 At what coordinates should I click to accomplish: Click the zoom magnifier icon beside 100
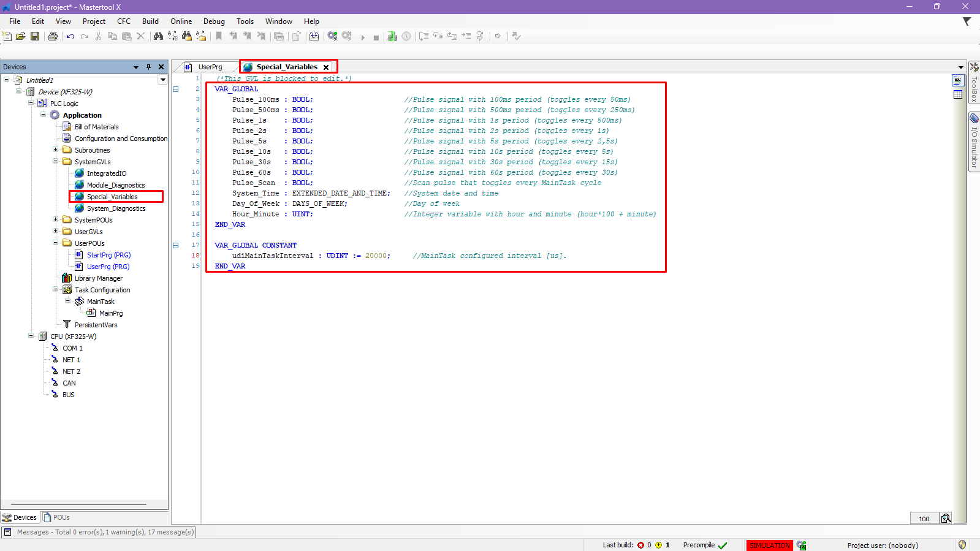pyautogui.click(x=946, y=519)
